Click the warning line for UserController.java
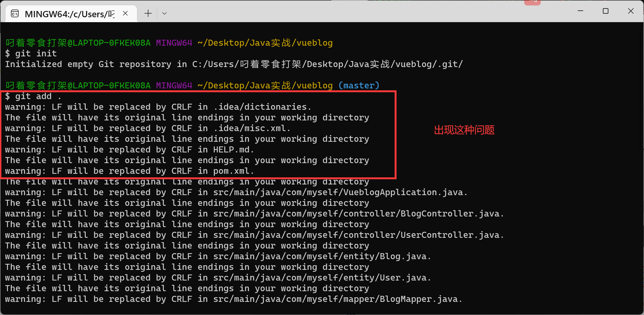 coord(255,235)
